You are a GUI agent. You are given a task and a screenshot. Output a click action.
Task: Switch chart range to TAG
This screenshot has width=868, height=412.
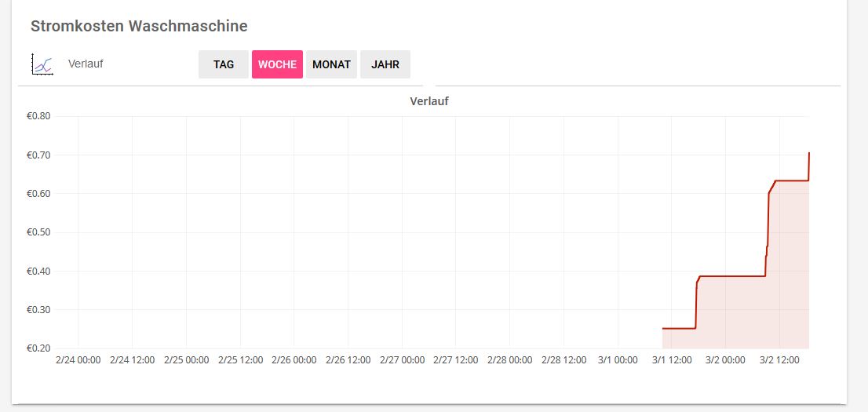tap(224, 64)
